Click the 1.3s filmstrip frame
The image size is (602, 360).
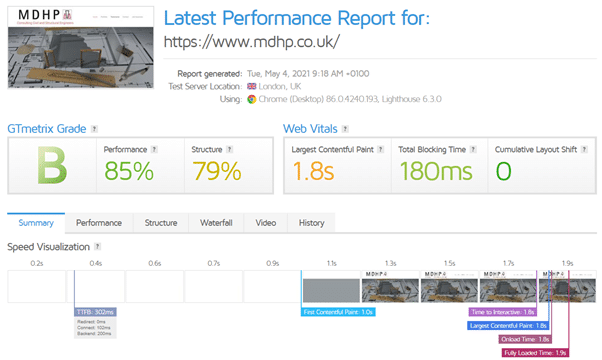pos(390,286)
